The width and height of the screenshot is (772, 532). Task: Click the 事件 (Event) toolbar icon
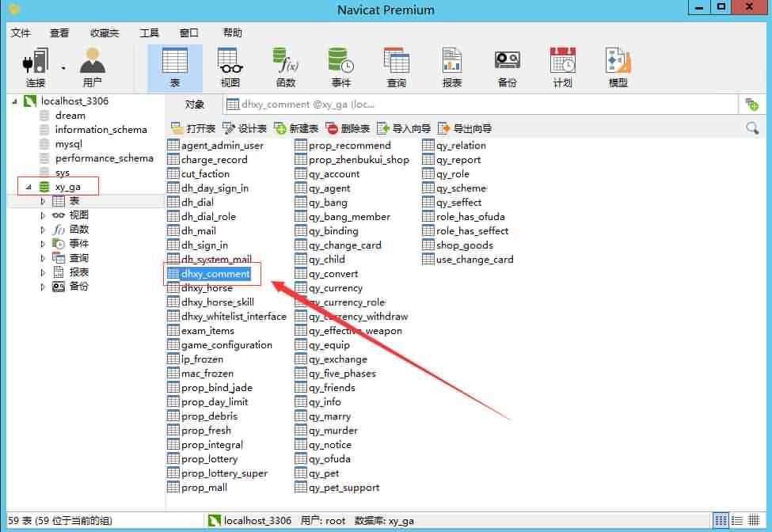point(340,67)
